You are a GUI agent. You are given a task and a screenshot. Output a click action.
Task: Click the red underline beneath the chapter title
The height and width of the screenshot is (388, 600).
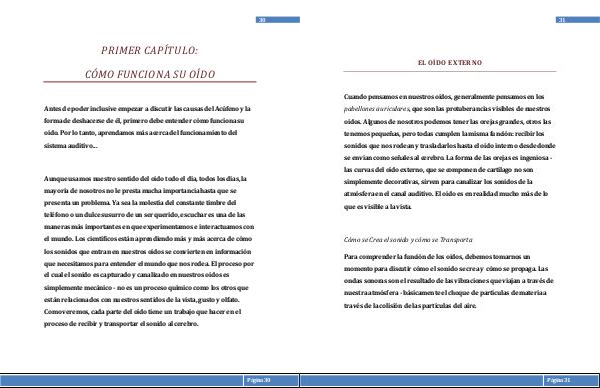[x=150, y=82]
